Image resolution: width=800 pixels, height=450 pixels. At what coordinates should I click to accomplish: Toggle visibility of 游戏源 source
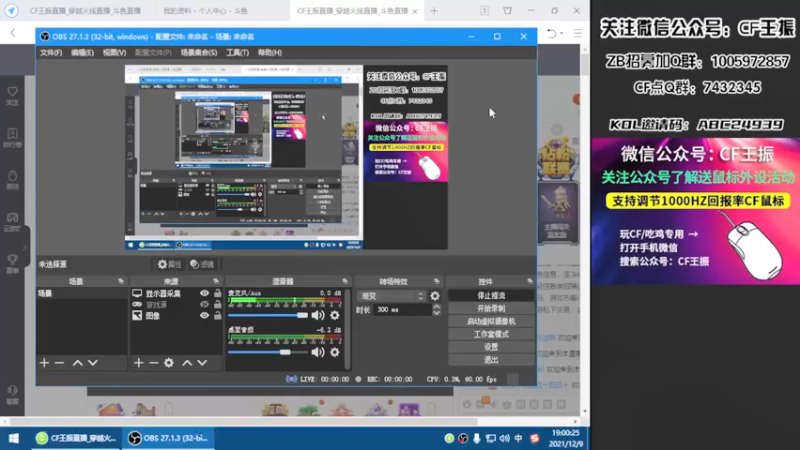205,305
